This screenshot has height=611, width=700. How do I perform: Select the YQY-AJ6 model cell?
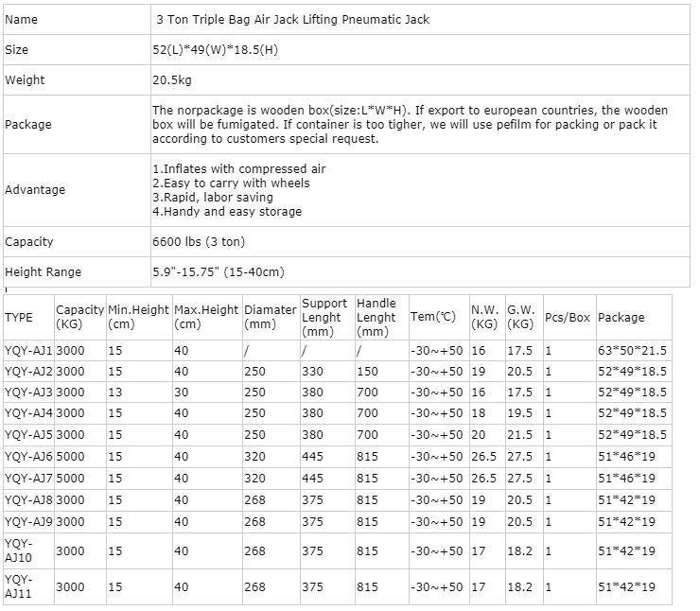[x=28, y=456]
